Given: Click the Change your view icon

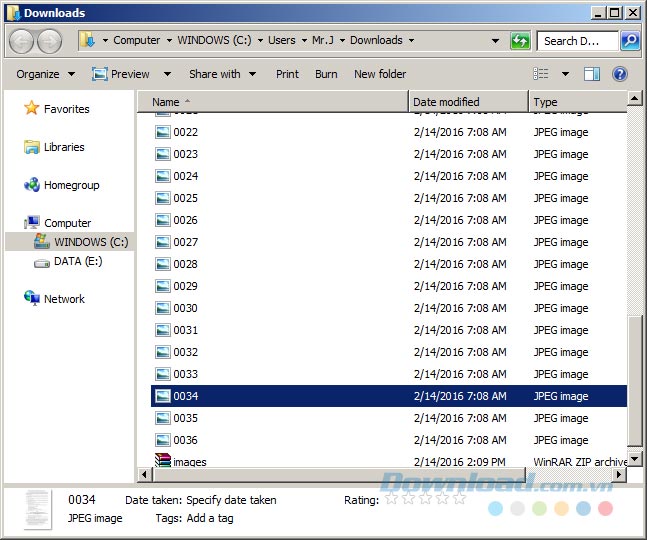Looking at the screenshot, I should [541, 74].
